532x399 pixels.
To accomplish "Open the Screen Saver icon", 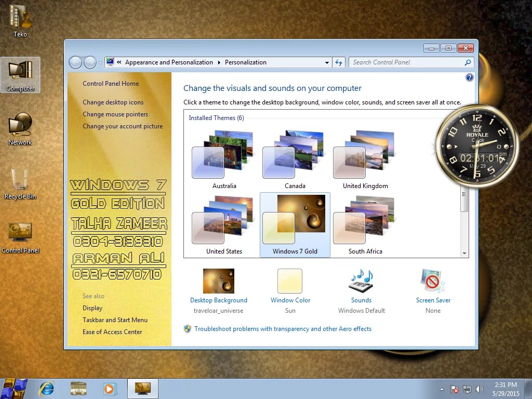I will tap(433, 281).
